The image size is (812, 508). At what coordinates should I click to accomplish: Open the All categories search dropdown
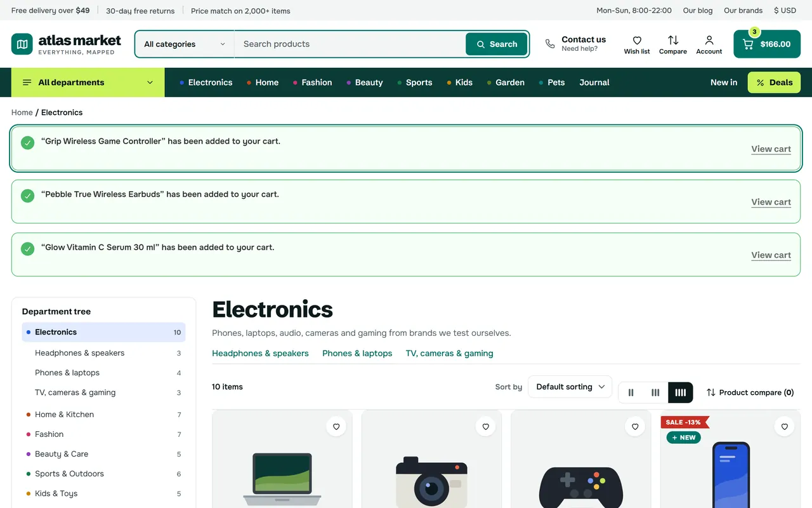coord(185,44)
